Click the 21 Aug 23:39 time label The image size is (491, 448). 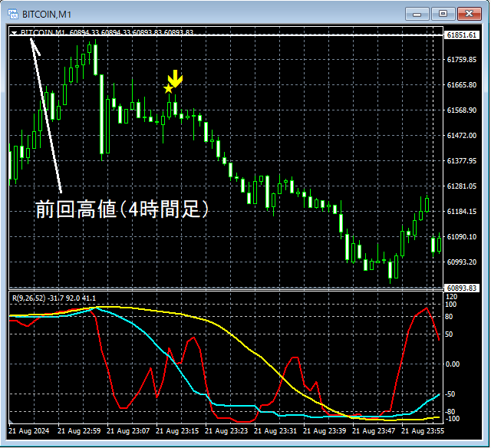tap(325, 431)
